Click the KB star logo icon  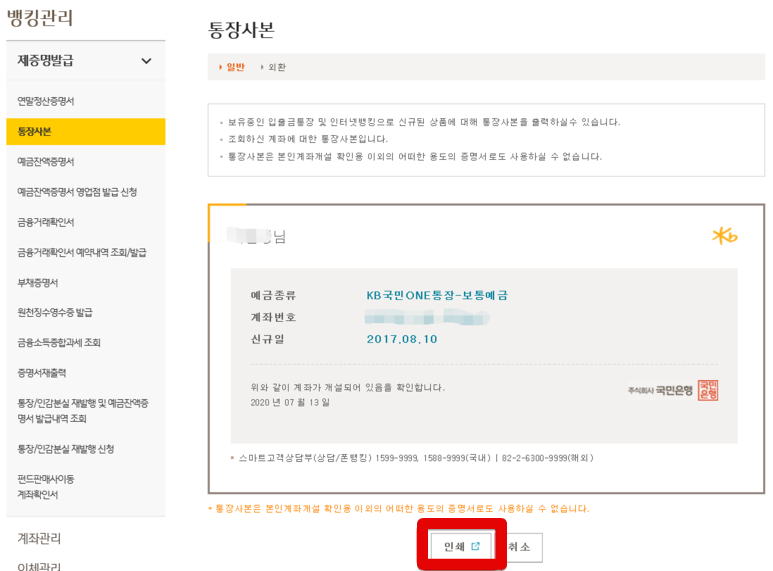coord(725,236)
